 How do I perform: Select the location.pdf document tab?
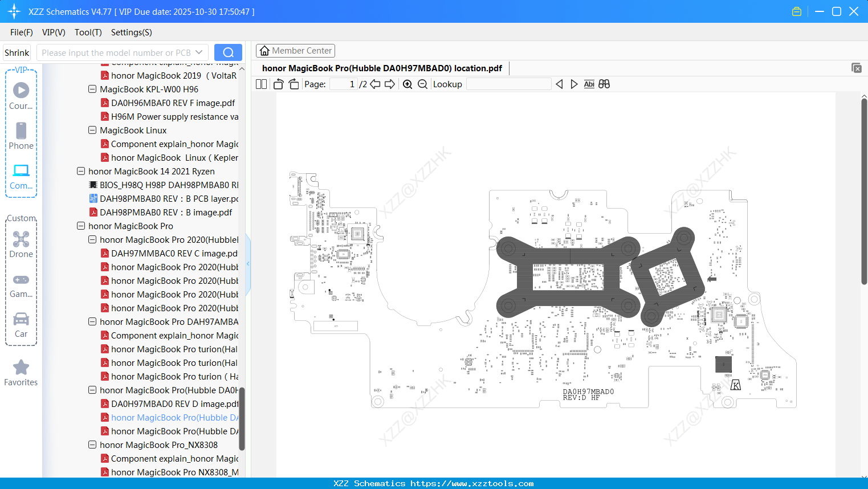tap(382, 68)
